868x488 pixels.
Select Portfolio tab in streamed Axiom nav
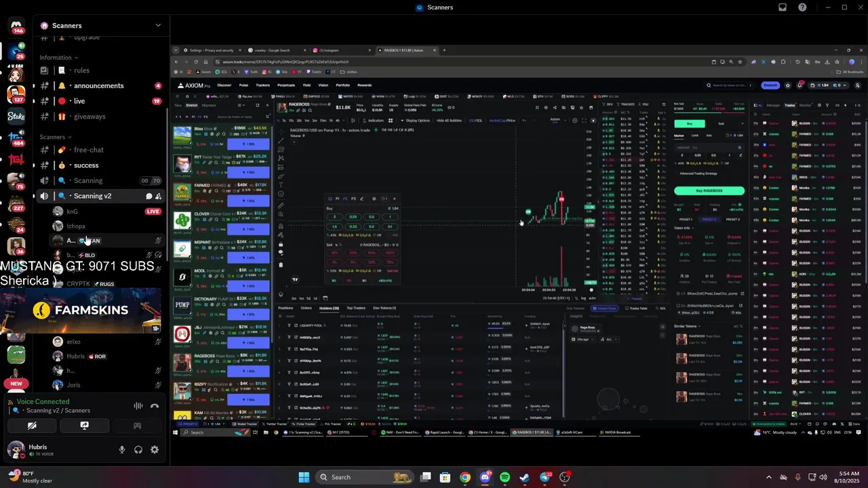click(x=343, y=85)
